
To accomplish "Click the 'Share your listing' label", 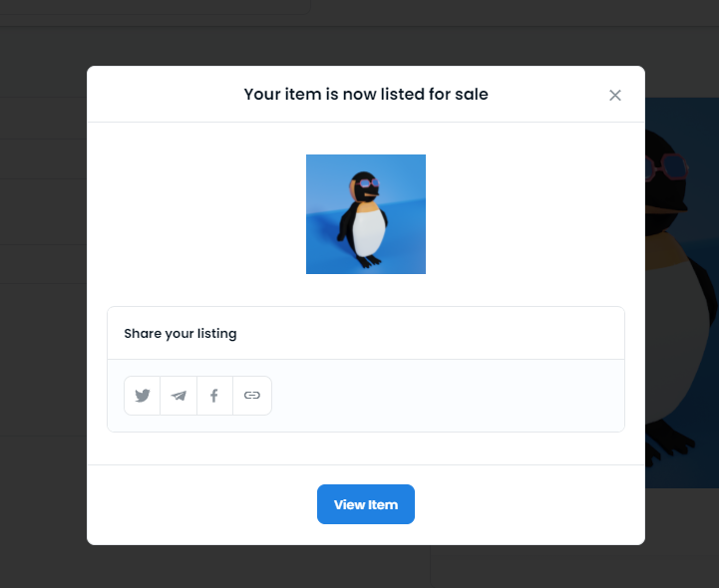I will (x=180, y=333).
